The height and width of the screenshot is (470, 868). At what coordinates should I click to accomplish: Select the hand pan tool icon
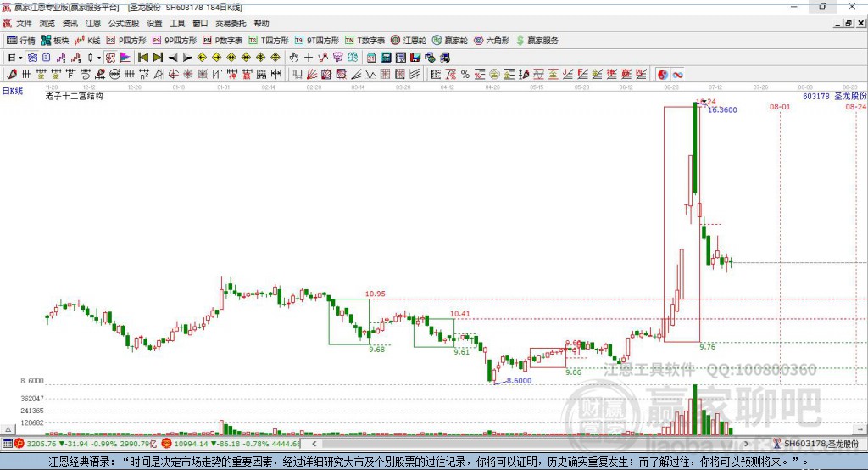click(294, 57)
